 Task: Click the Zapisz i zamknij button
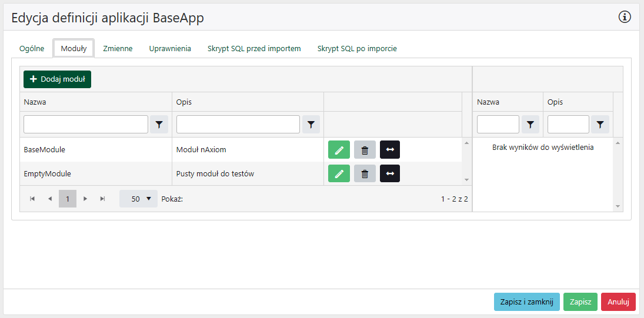click(526, 302)
